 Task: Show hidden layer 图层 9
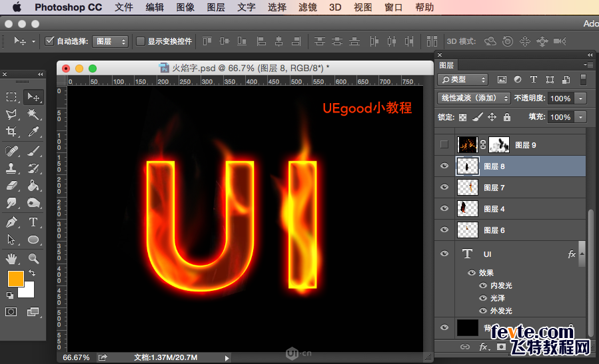[444, 144]
